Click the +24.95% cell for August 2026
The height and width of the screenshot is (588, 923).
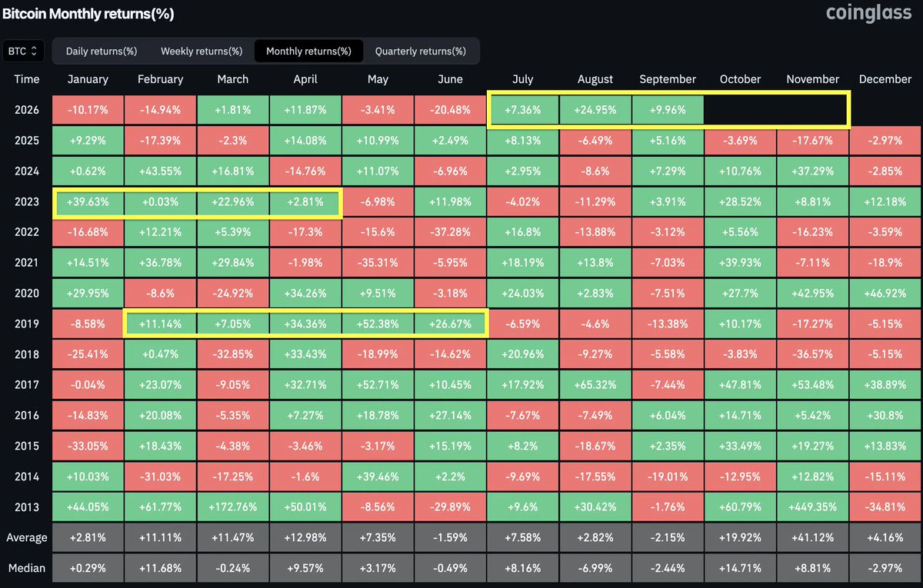click(x=595, y=109)
